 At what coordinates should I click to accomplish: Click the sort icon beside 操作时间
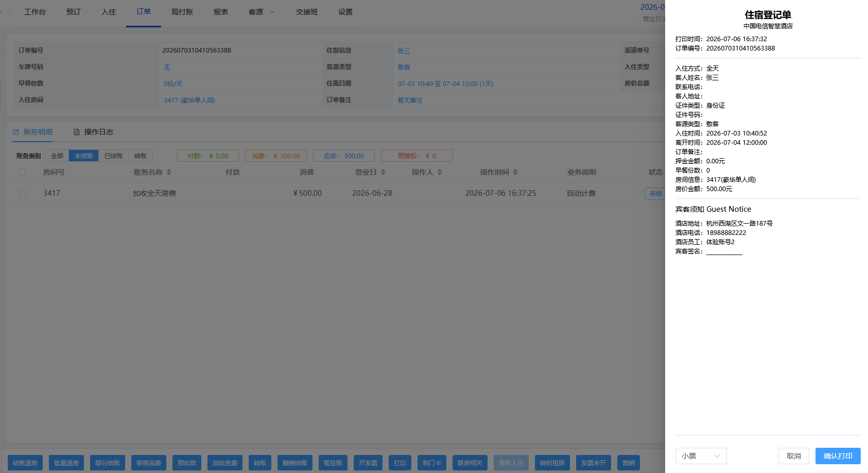click(515, 172)
